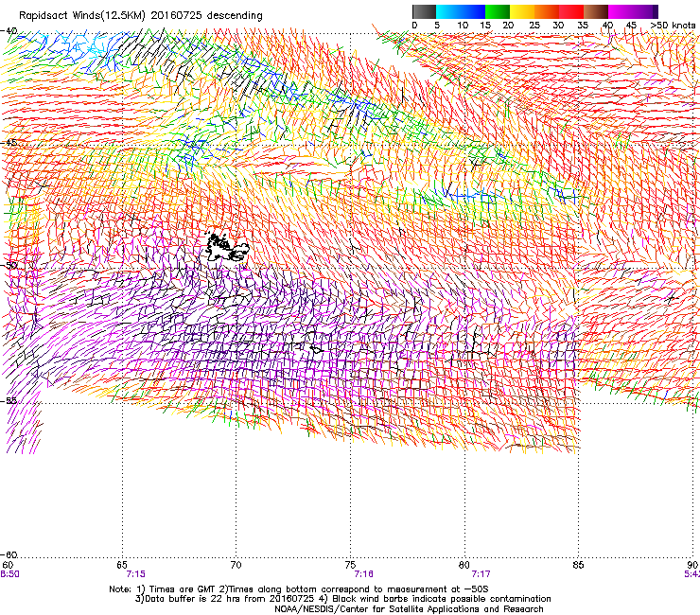The height and width of the screenshot is (615, 700).
Task: Click the longitude label 75
Action: click(350, 565)
